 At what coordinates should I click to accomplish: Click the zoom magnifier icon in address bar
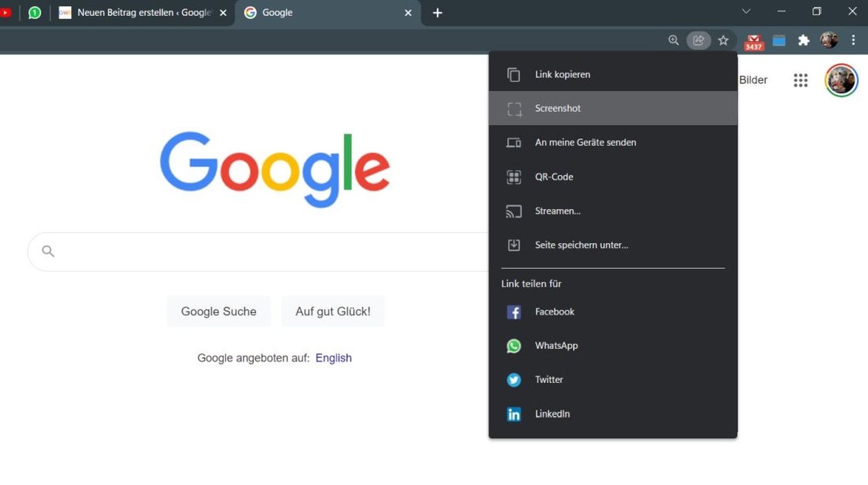pos(673,40)
